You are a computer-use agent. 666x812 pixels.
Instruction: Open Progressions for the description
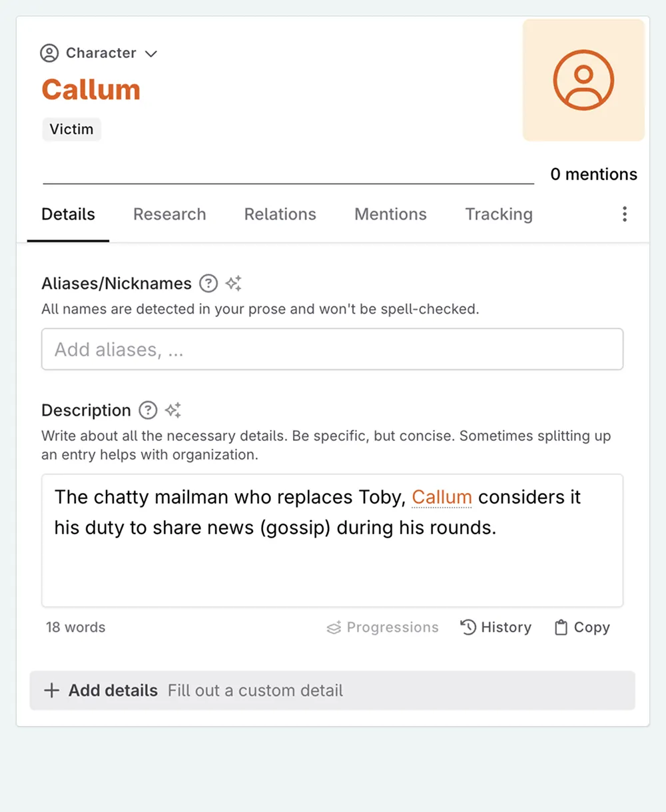(x=383, y=627)
